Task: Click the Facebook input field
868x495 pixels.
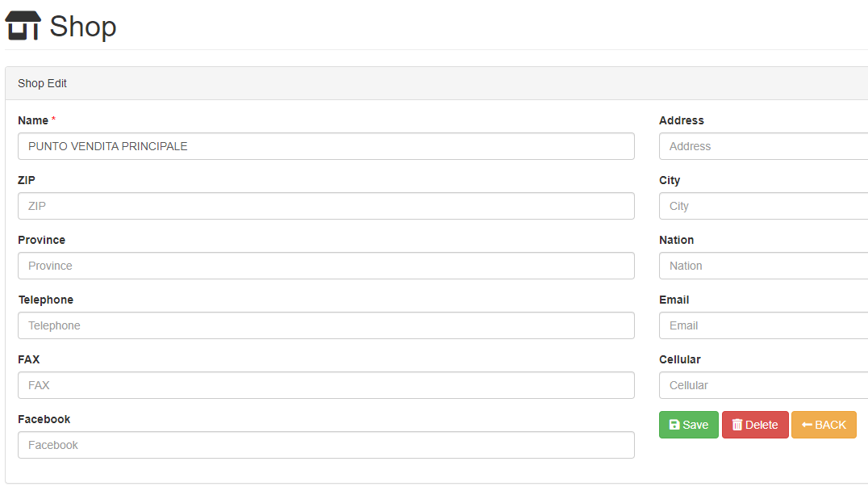Action: 326,445
